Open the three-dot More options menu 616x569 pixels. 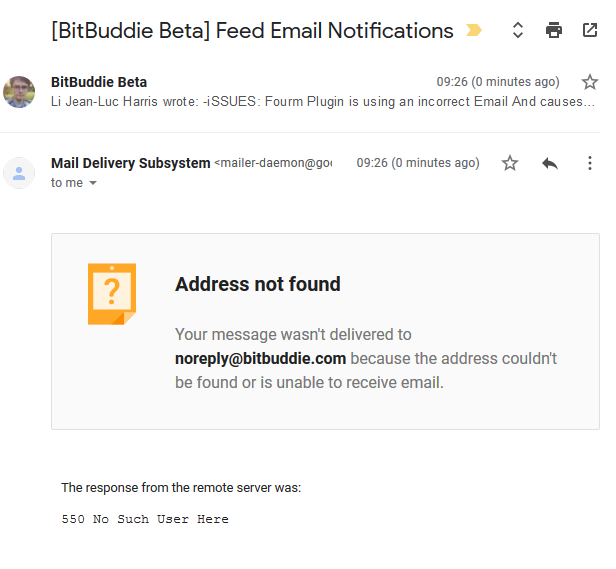point(590,163)
